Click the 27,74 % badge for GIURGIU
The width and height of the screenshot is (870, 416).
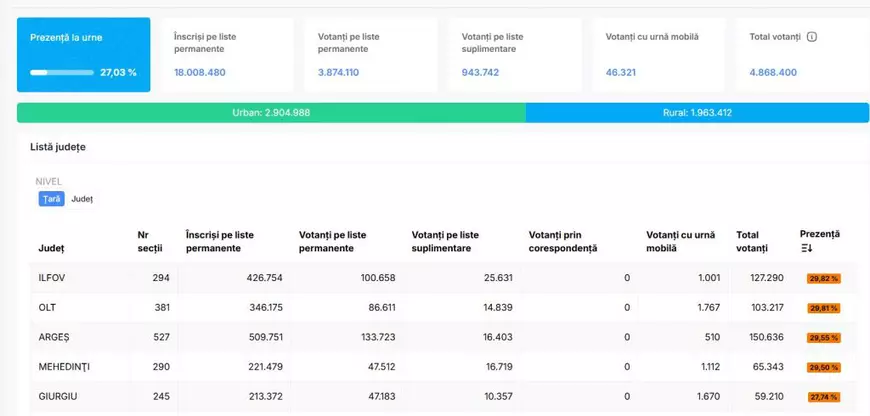point(823,397)
